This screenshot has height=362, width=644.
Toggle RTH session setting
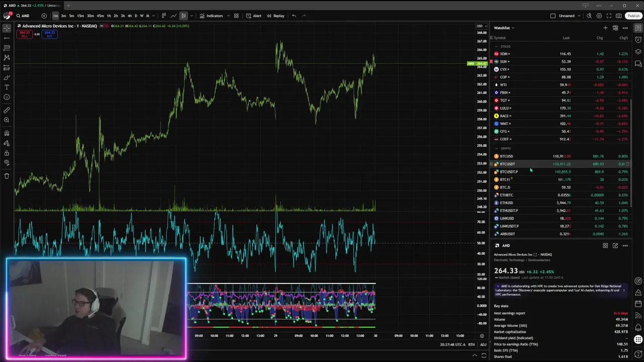pyautogui.click(x=471, y=344)
